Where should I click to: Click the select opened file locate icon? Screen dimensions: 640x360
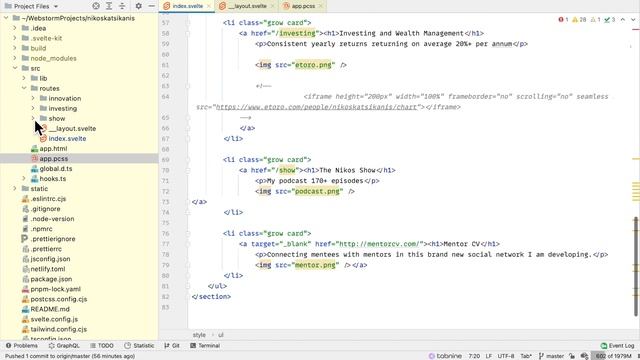point(96,6)
